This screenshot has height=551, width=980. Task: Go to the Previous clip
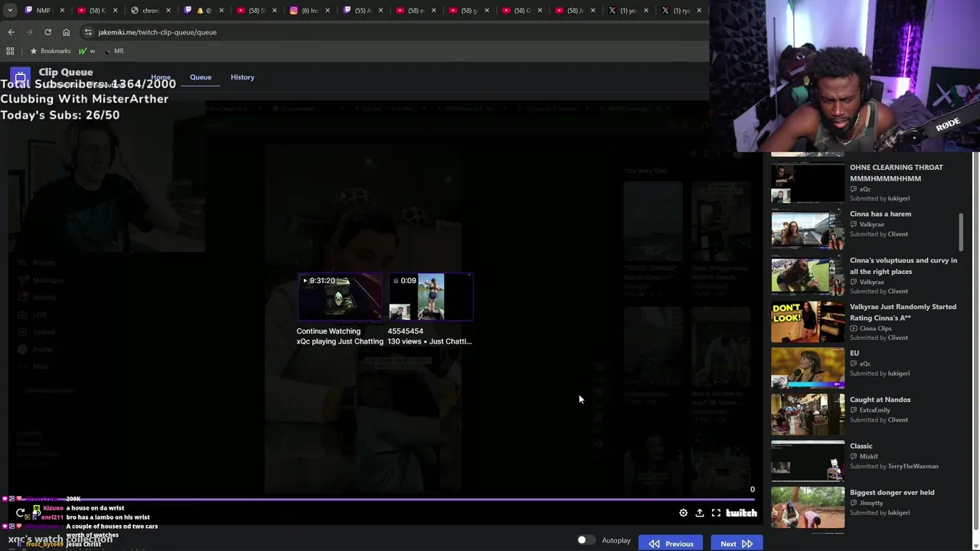point(671,543)
